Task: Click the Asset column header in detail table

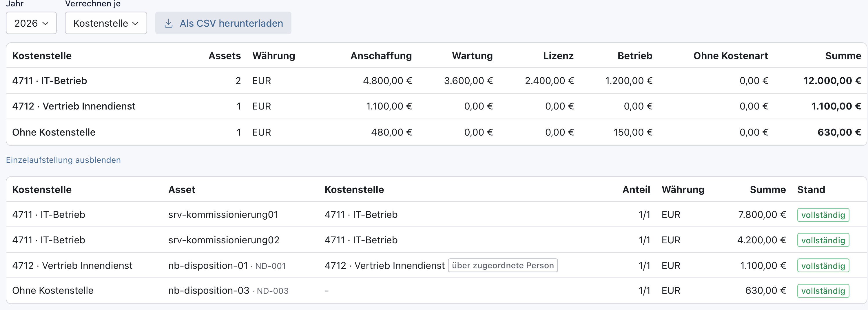Action: 182,189
